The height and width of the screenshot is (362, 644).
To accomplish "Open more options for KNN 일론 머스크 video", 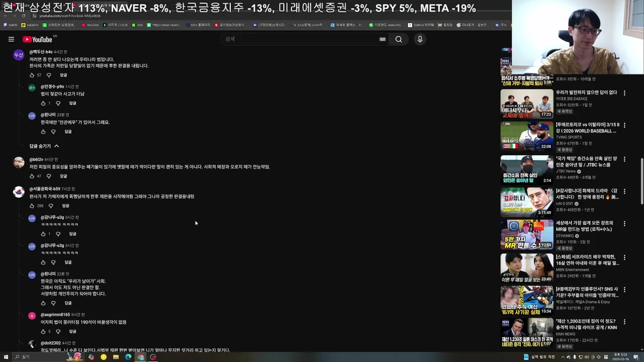I will point(624,322).
